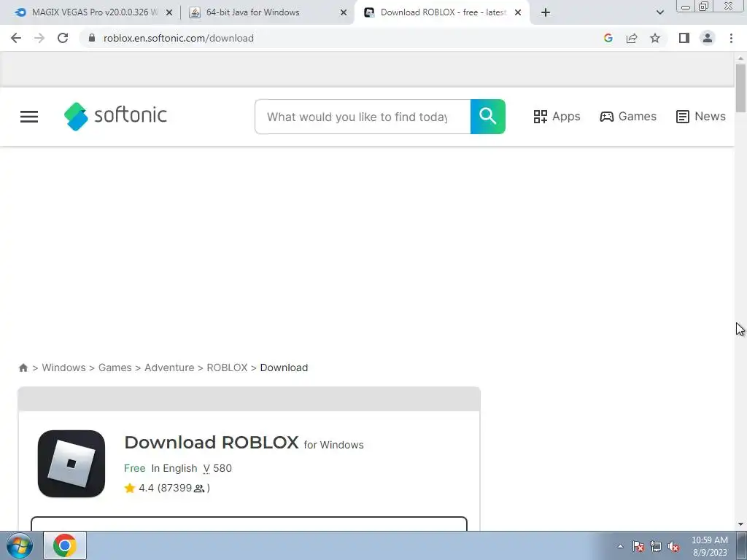The image size is (747, 560).
Task: Click Chrome icon in the taskbar
Action: coord(65,545)
